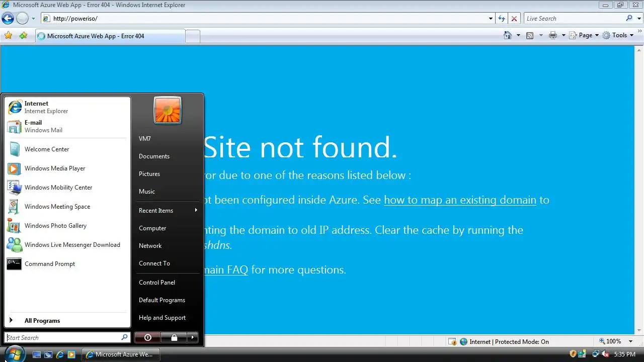The image size is (644, 362).
Task: Click the Live Search magnifier icon
Action: (629, 19)
